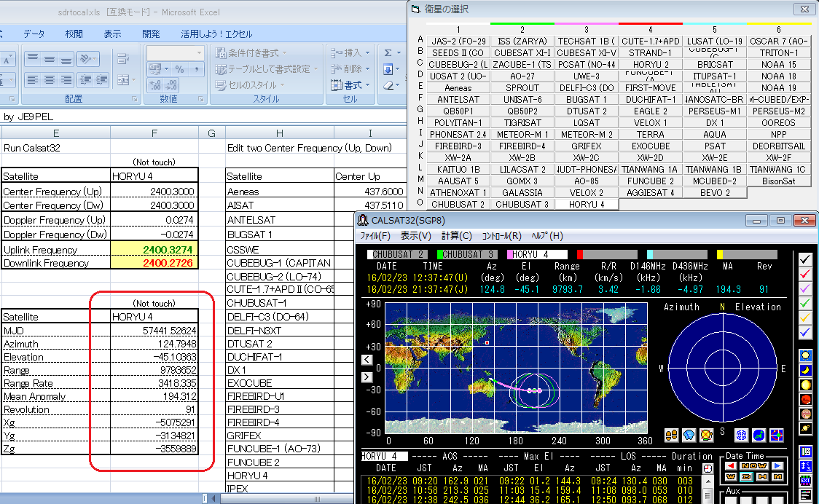Click the EXT icon in right sidebar
This screenshot has height=504, width=819.
click(x=805, y=480)
